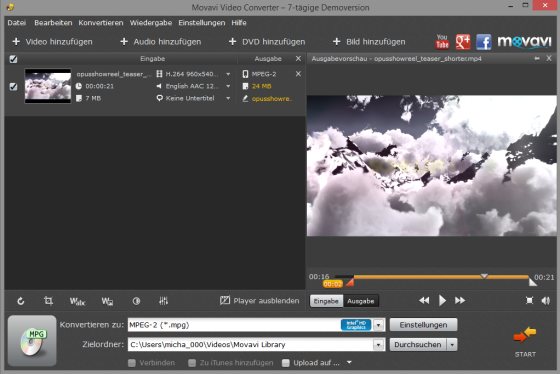Open the Hilfe menu
560x374 pixels.
pyautogui.click(x=239, y=23)
